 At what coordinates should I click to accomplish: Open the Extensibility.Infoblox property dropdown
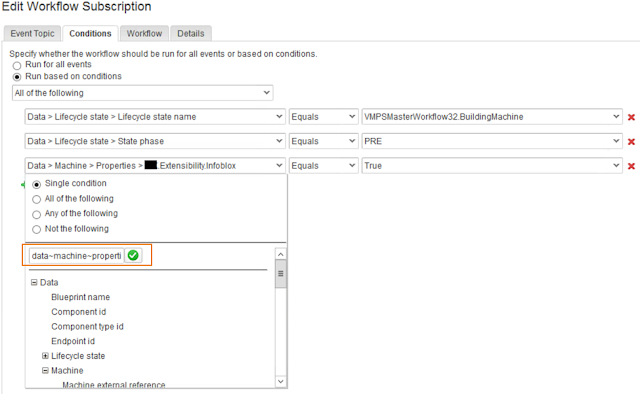tap(155, 166)
